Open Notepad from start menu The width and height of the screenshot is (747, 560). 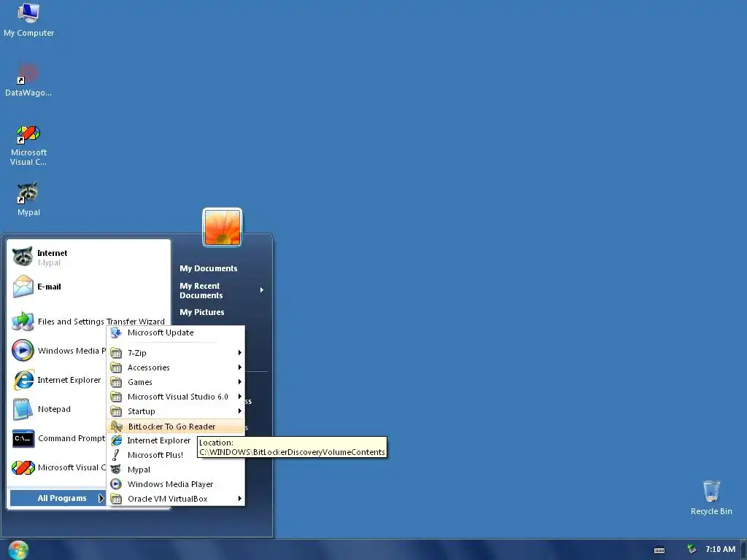58,409
